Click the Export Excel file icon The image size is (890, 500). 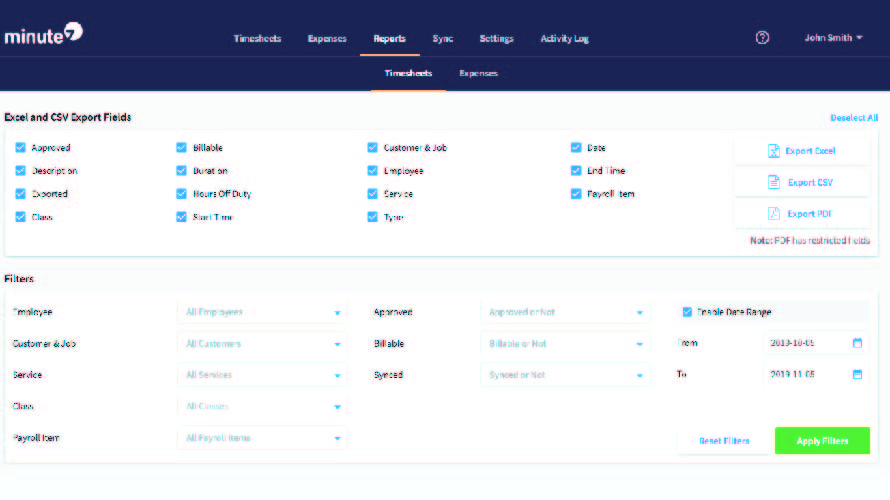click(x=773, y=151)
